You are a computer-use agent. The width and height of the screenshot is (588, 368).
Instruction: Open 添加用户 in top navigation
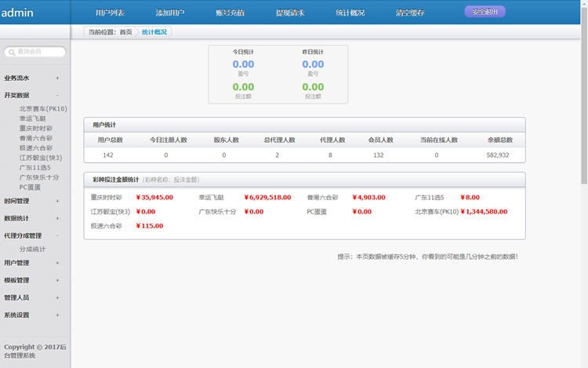170,13
